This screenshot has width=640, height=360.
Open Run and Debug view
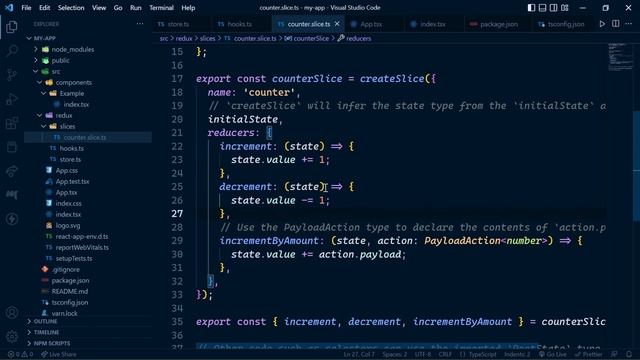(12, 99)
